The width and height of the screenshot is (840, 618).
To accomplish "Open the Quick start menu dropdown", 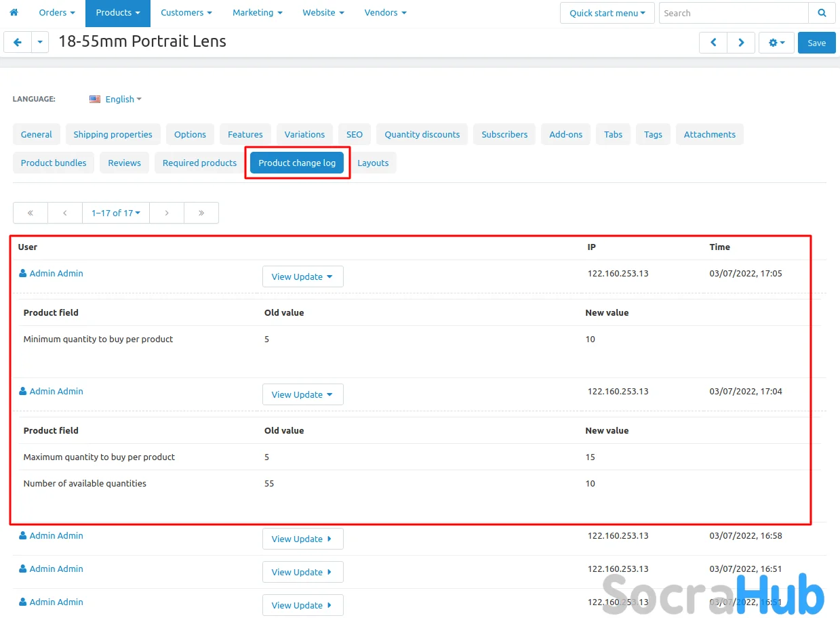I will pyautogui.click(x=607, y=13).
